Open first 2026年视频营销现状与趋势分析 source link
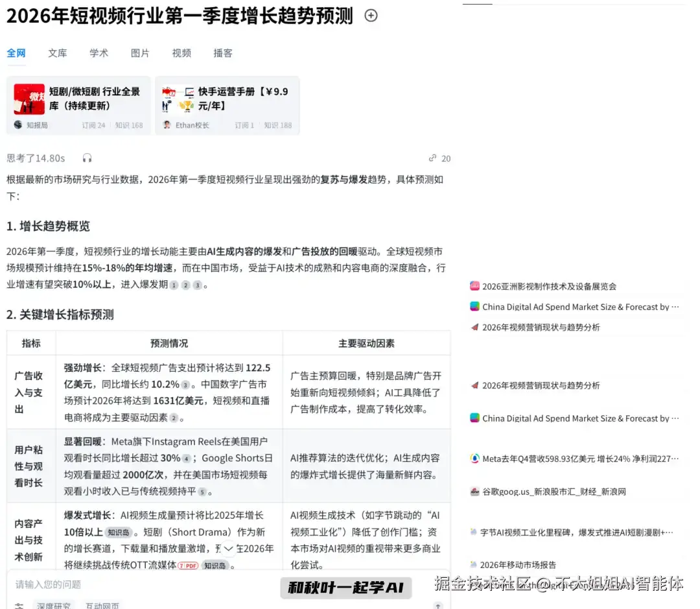Screen dimensions: 700x609 tap(541, 328)
